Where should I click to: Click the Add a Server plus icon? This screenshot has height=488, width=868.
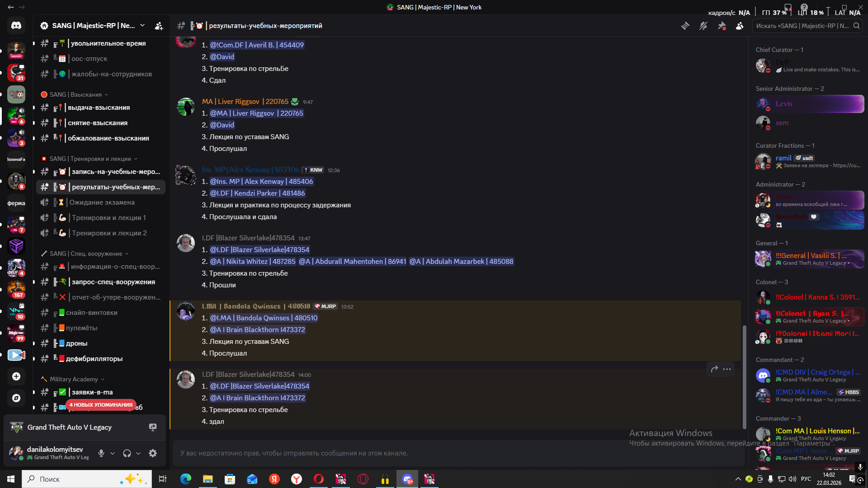click(16, 376)
